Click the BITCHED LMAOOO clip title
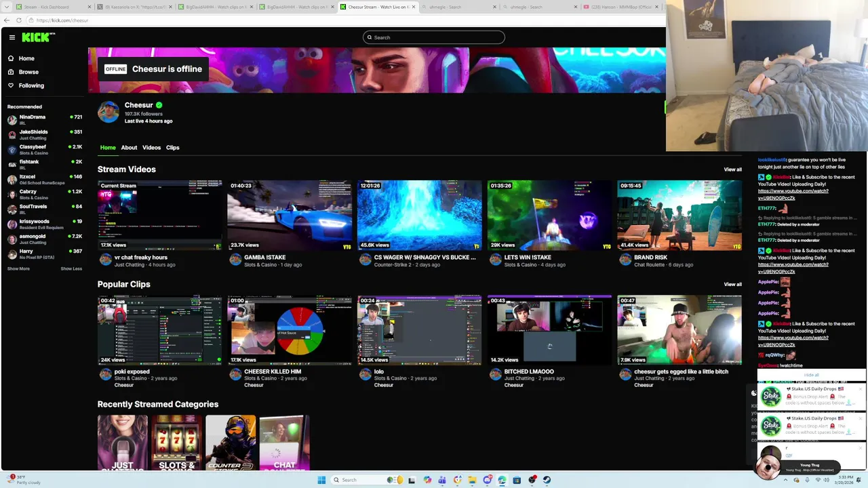This screenshot has height=488, width=868. (x=529, y=371)
